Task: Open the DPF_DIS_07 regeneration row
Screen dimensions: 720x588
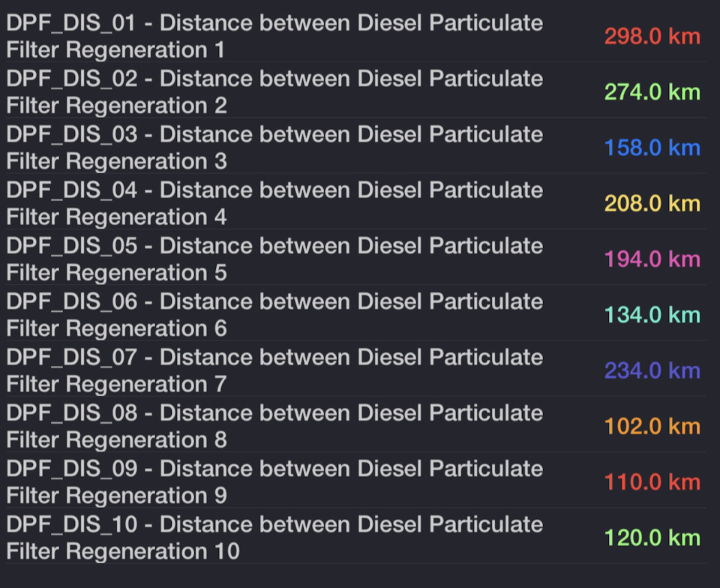Action: [274, 370]
